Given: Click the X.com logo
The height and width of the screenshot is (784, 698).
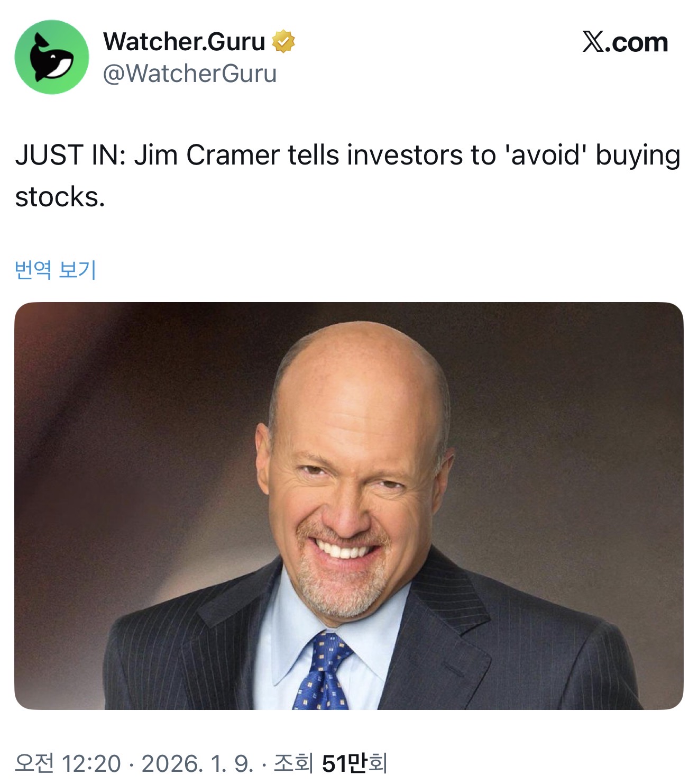Looking at the screenshot, I should point(625,42).
